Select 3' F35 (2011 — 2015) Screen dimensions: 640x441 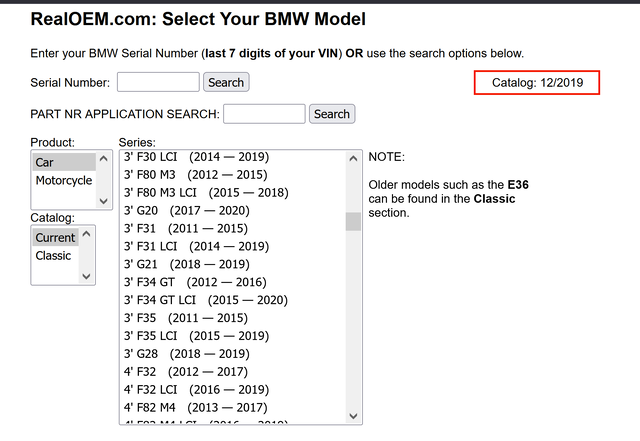pos(233,318)
